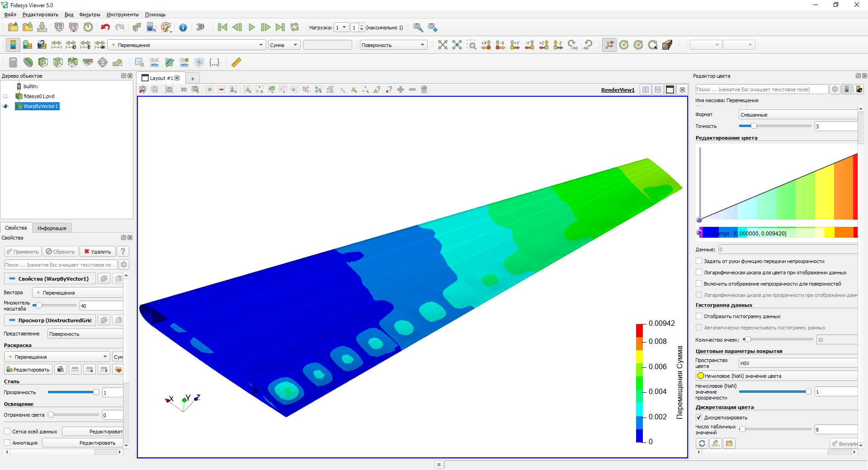Toggle orientation axes visibility

(x=609, y=45)
